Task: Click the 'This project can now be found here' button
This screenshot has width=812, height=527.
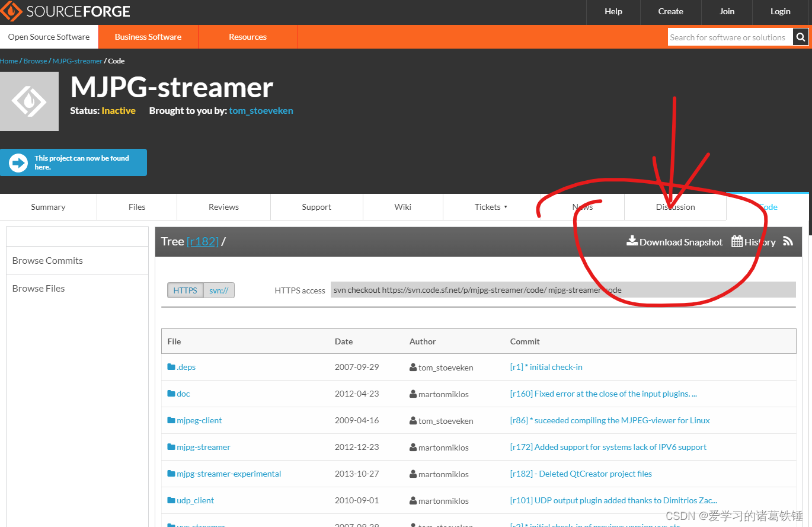Action: (x=73, y=162)
